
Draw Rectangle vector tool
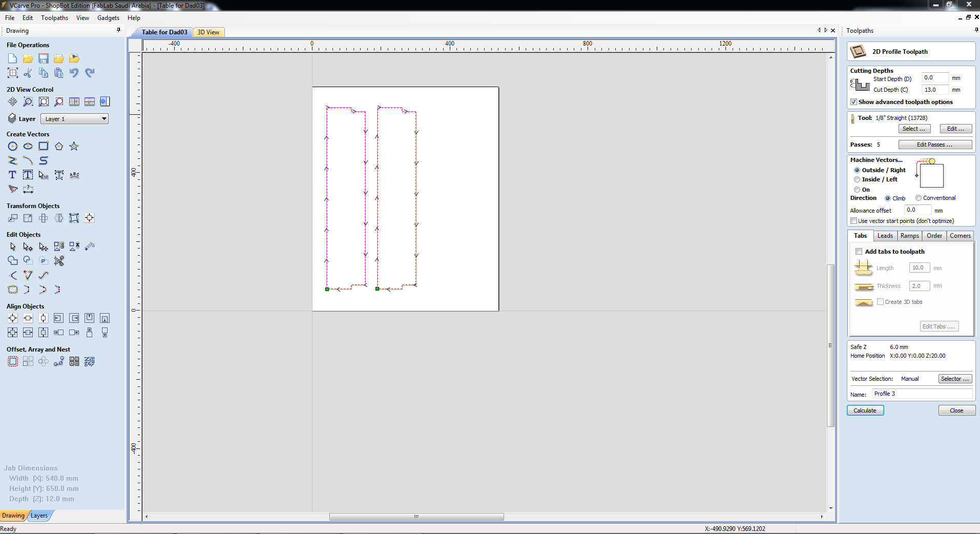pos(44,146)
